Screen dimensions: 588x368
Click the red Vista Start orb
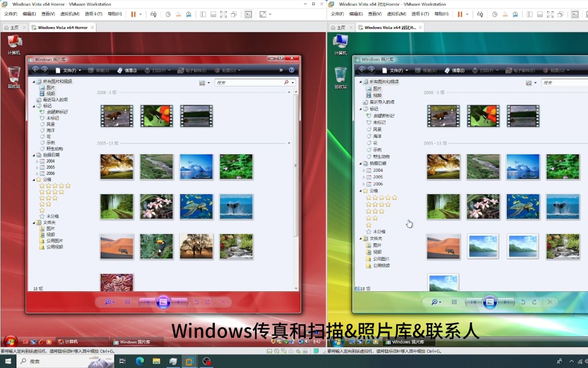pyautogui.click(x=11, y=341)
